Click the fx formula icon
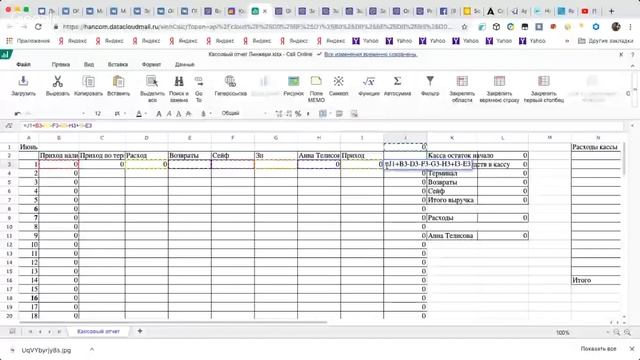 pos(9,126)
